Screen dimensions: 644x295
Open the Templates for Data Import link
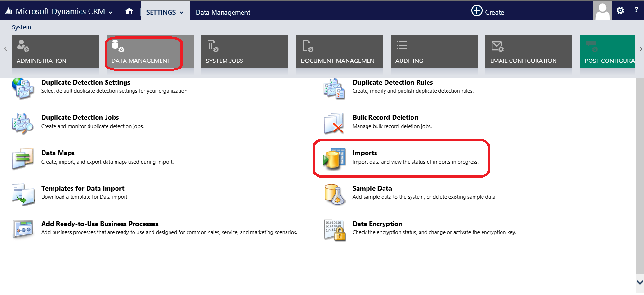point(83,188)
